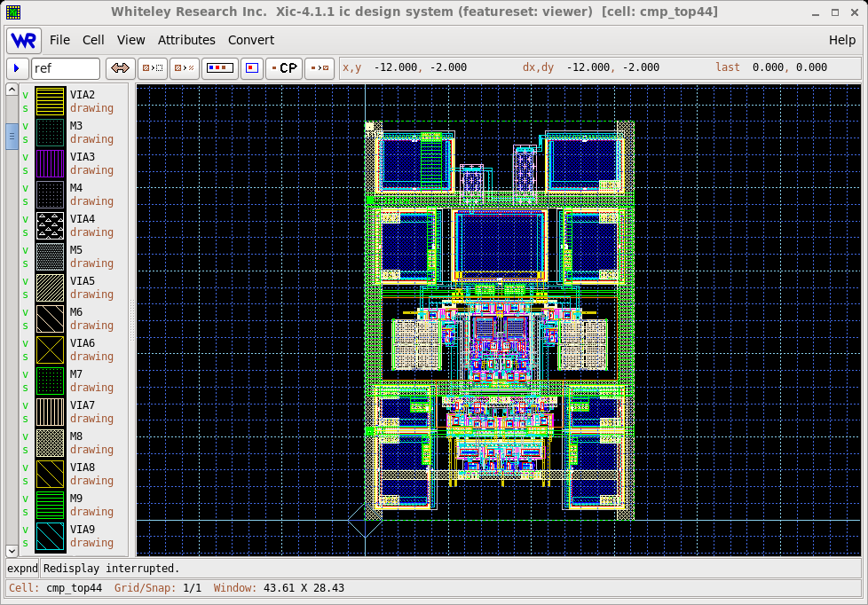Click the x,y coordinate readout
Screen dimensions: 868x605
(x=404, y=67)
